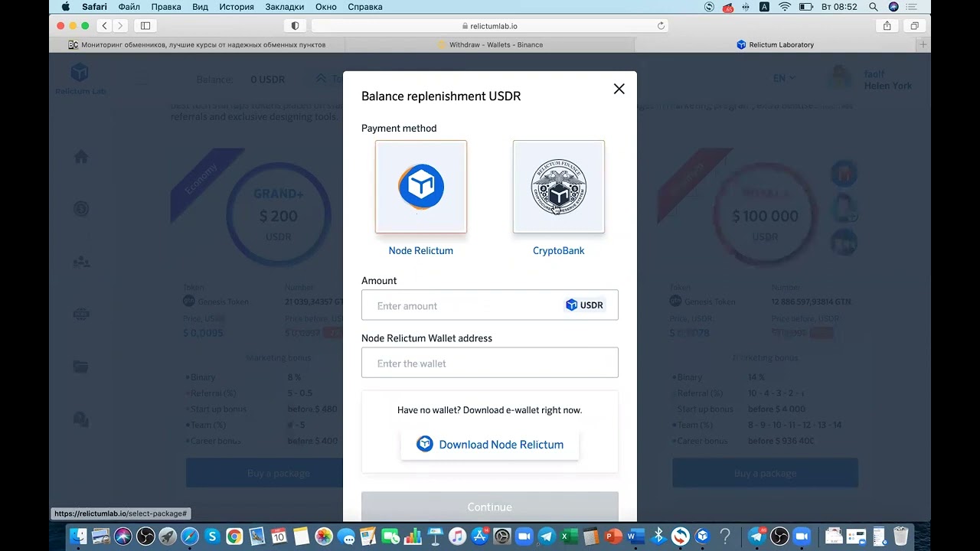The width and height of the screenshot is (980, 551).
Task: Click the relictumlab.io address bar
Action: click(x=490, y=25)
